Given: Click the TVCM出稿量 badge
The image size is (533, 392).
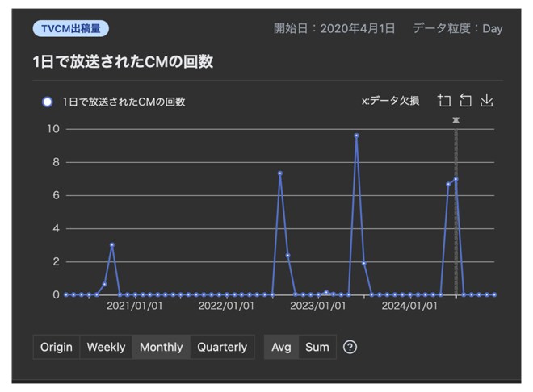Looking at the screenshot, I should point(71,29).
